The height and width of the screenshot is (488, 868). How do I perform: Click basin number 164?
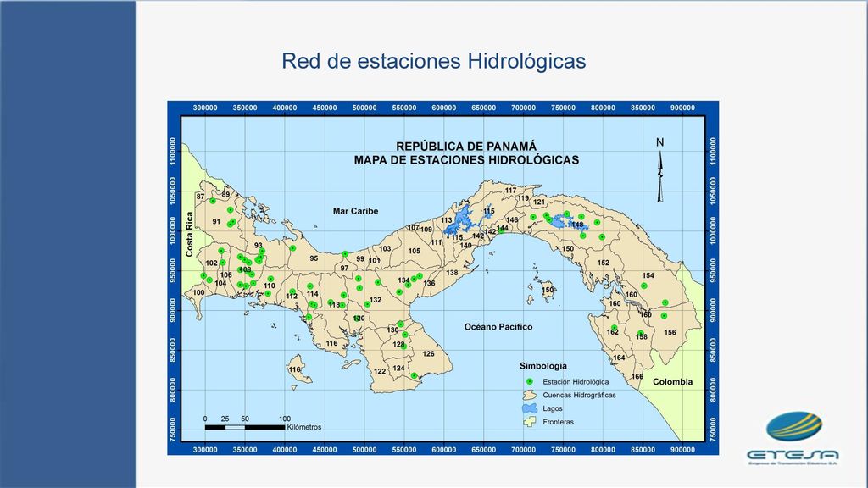[x=619, y=358]
